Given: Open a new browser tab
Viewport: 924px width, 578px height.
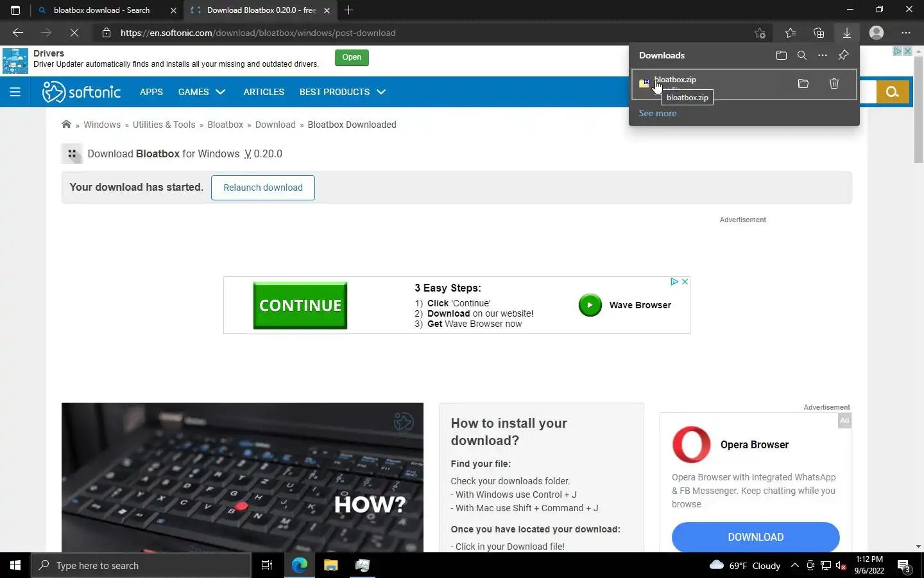Looking at the screenshot, I should (348, 10).
